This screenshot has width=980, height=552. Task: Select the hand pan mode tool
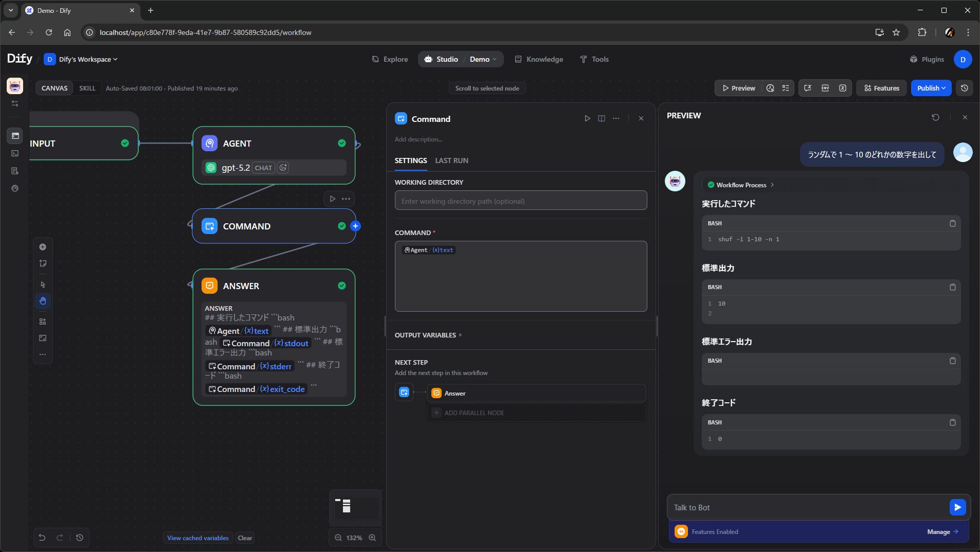pyautogui.click(x=43, y=301)
